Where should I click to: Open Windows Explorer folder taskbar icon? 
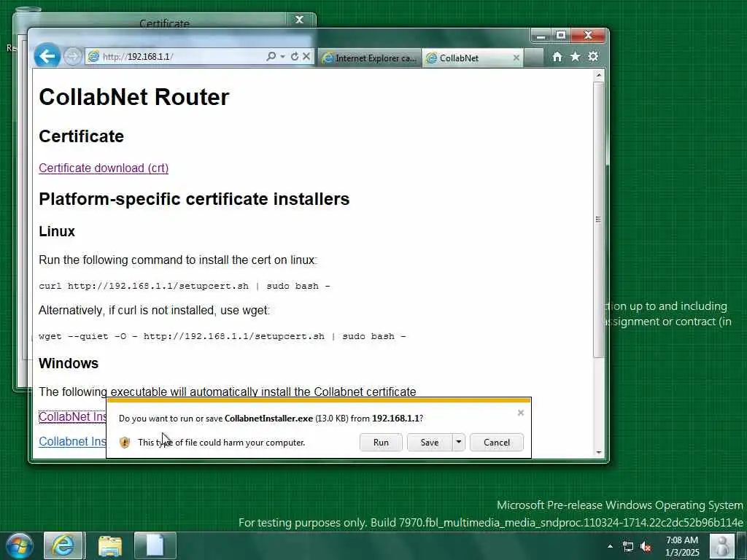tap(110, 545)
